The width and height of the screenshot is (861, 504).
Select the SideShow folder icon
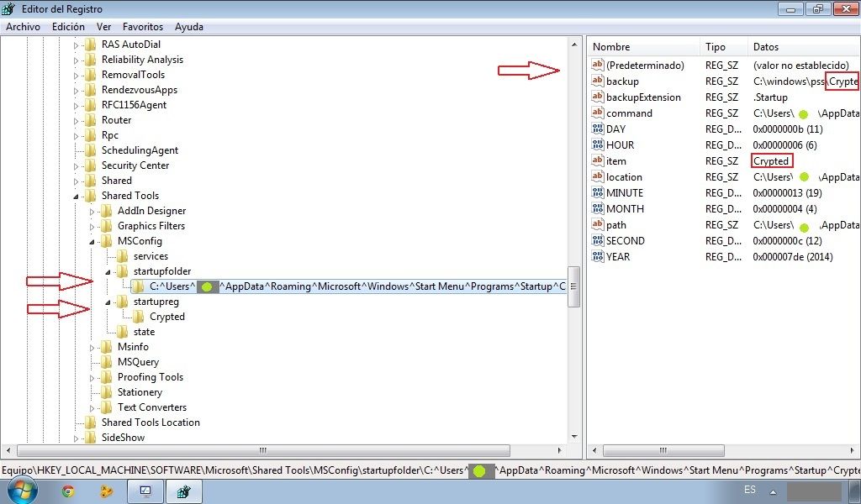click(x=90, y=437)
